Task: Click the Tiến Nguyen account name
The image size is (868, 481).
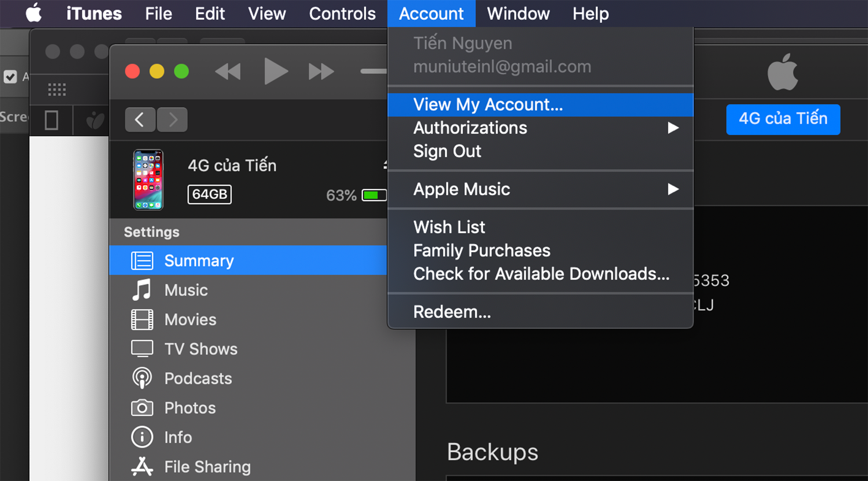Action: click(x=463, y=43)
